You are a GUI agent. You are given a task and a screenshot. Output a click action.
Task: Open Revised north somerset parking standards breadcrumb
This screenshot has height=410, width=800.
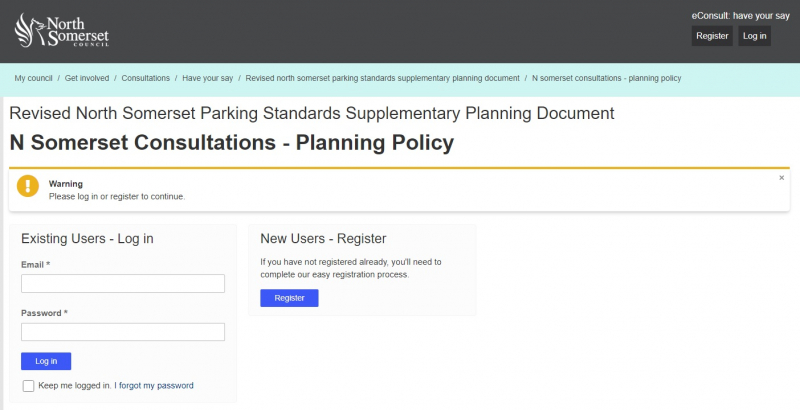tap(382, 77)
